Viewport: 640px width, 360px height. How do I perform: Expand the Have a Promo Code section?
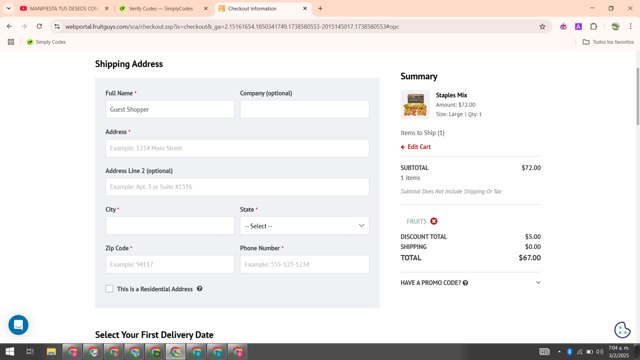point(471,283)
